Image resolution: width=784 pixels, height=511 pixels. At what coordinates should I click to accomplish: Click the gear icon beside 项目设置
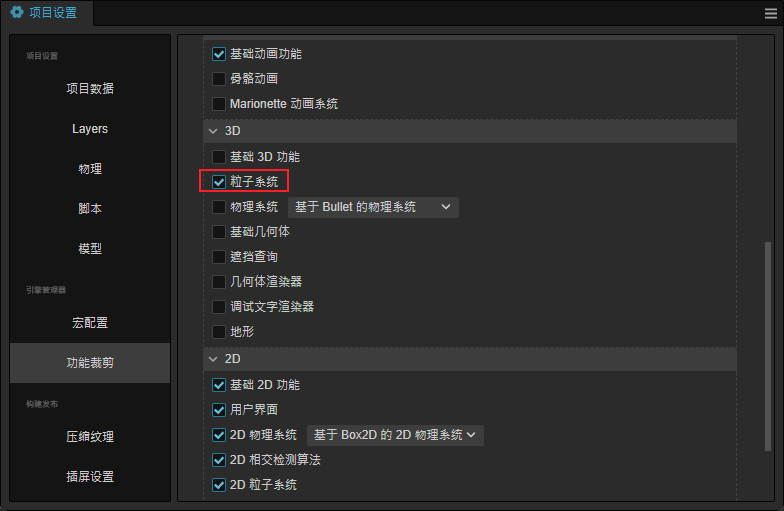(17, 12)
